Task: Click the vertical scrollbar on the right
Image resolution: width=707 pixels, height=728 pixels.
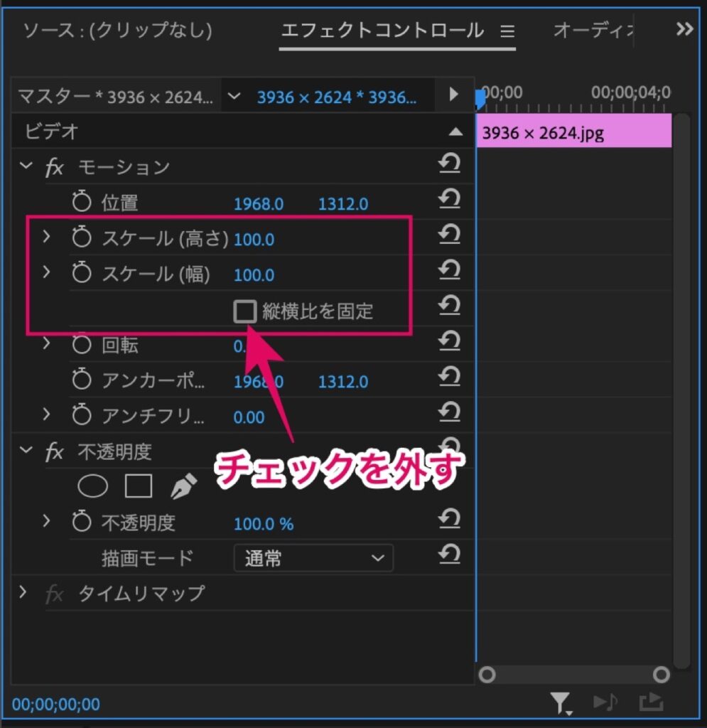Action: pyautogui.click(x=681, y=390)
